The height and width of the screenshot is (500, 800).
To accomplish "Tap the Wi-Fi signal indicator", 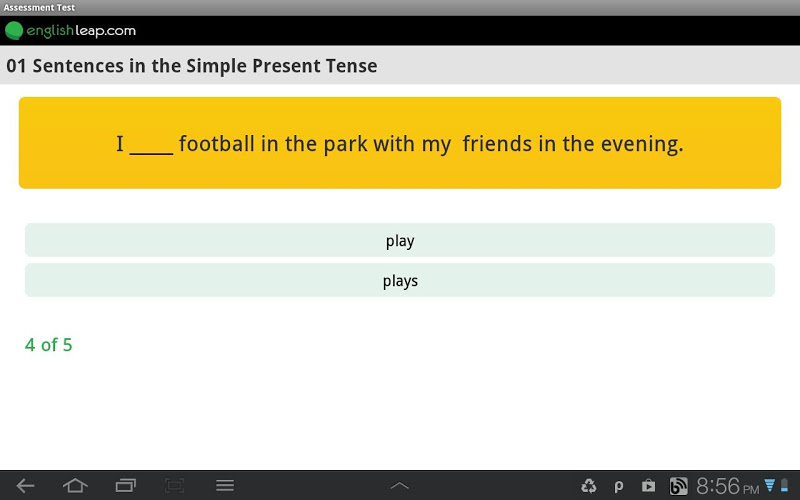I will pyautogui.click(x=770, y=486).
